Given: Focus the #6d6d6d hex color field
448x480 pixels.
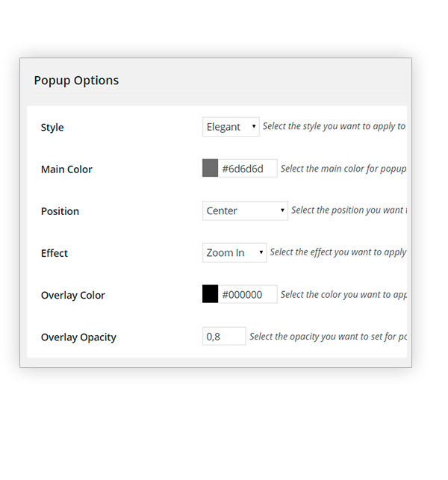Looking at the screenshot, I should 248,169.
